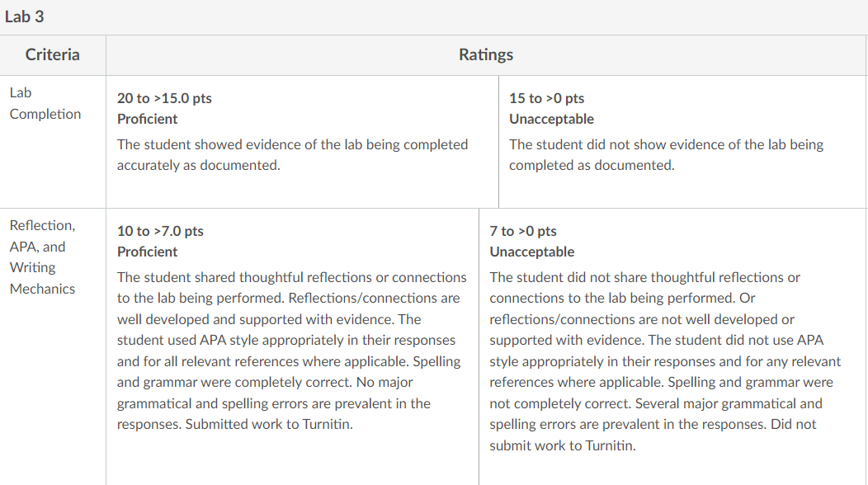Click Reflection, APA, and Writing Mechanics criterion
868x485 pixels.
43,257
